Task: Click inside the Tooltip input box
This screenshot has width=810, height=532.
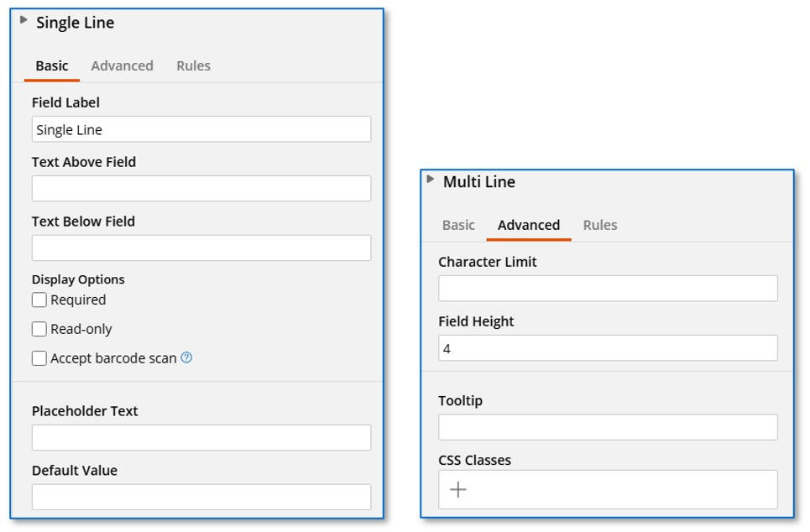Action: click(607, 427)
